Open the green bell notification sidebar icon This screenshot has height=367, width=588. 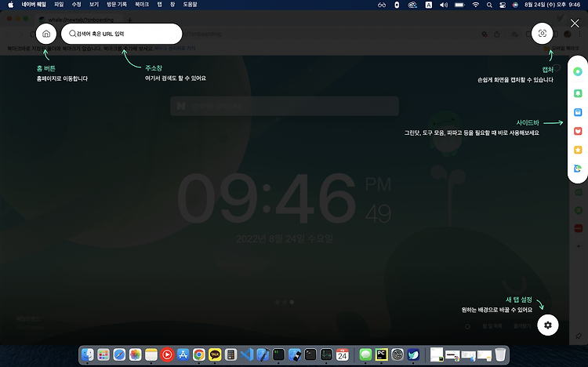click(x=578, y=93)
